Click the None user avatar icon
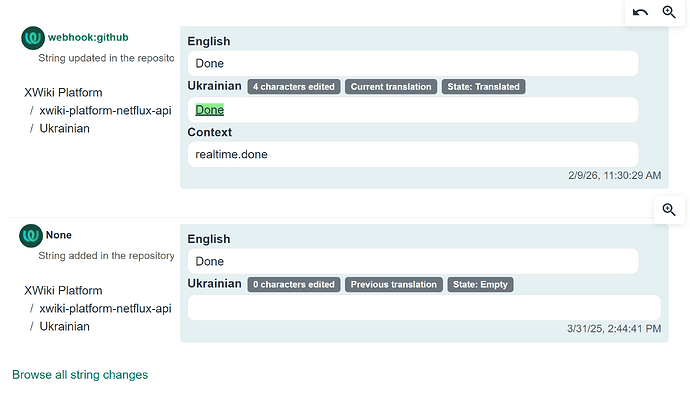This screenshot has width=690, height=393. pyautogui.click(x=31, y=235)
